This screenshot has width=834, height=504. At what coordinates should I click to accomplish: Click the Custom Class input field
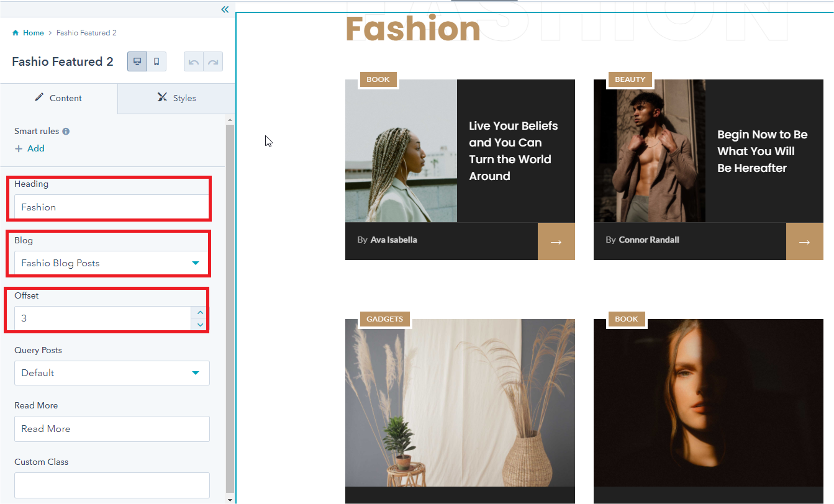click(112, 485)
